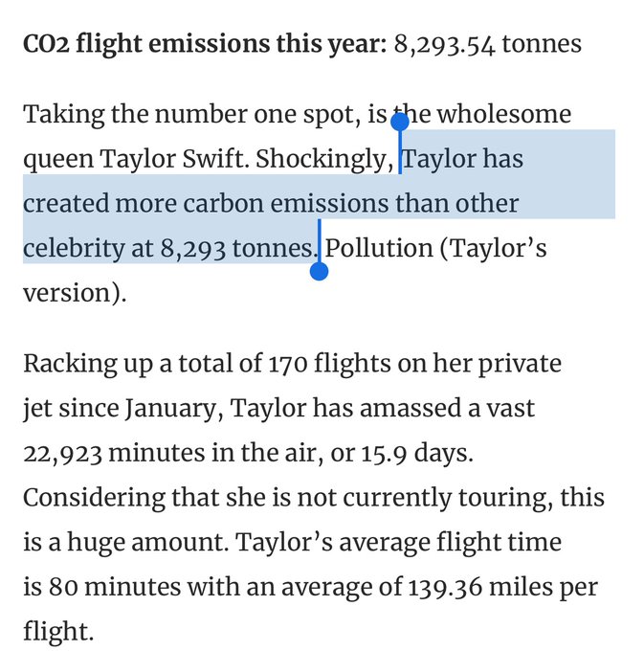Click '(Taylor's' after the word Pollution
The height and width of the screenshot is (651, 644).
[493, 249]
